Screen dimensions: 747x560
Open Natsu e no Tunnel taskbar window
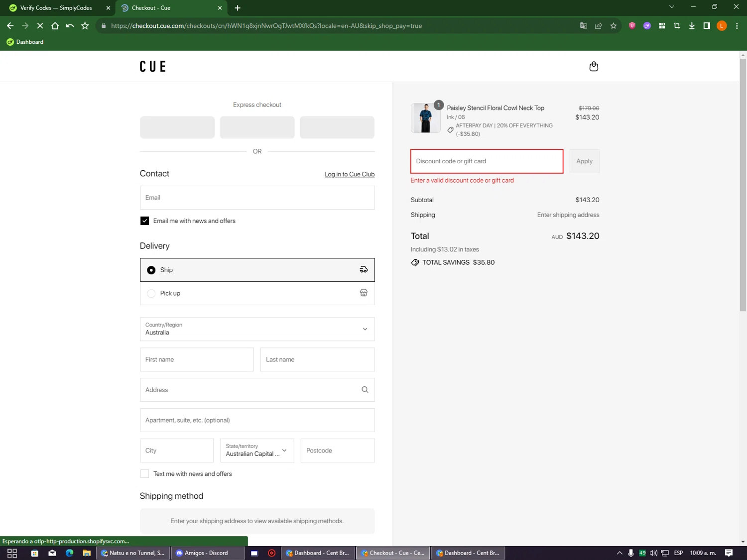tap(133, 553)
